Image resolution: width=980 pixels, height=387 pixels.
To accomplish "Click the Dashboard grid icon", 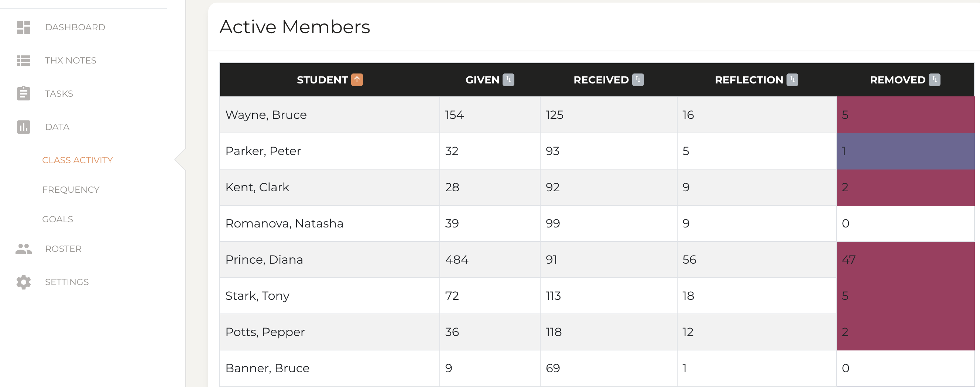I will (24, 27).
